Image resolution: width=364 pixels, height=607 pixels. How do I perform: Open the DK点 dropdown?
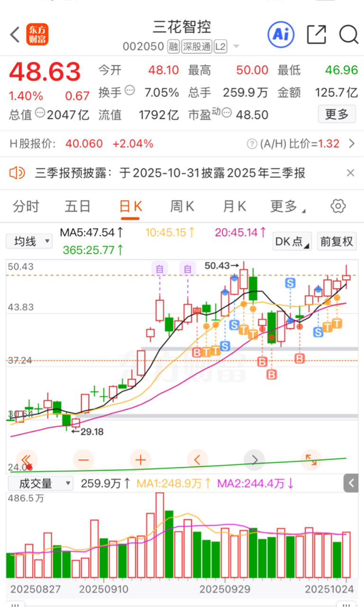pyautogui.click(x=292, y=241)
